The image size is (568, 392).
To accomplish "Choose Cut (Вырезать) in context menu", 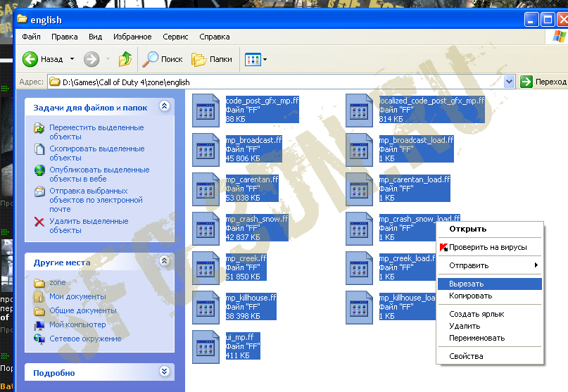I will click(x=466, y=284).
